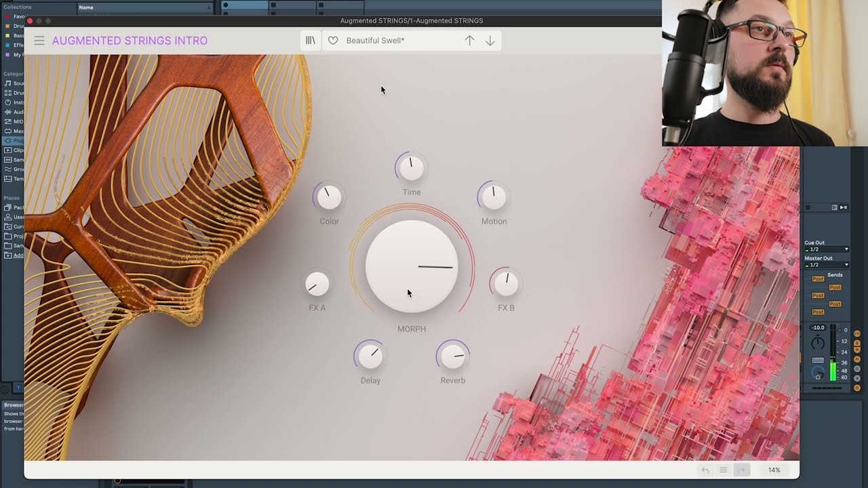Viewport: 868px width, 488px height.
Task: Toggle the M mixer section button
Action: [x=857, y=360]
